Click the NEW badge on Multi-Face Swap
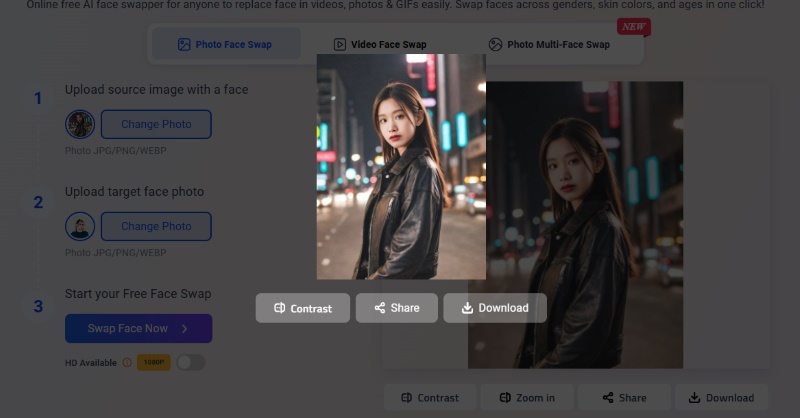The image size is (800, 418). [x=634, y=27]
